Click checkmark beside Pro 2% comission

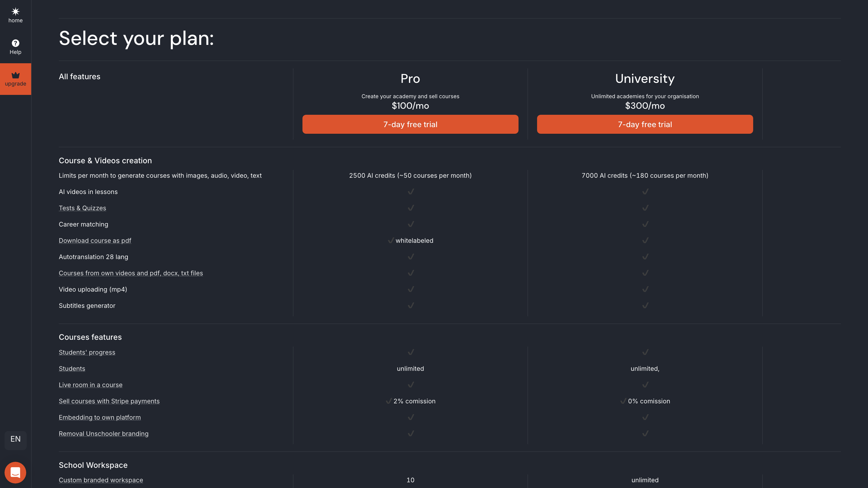pos(388,401)
